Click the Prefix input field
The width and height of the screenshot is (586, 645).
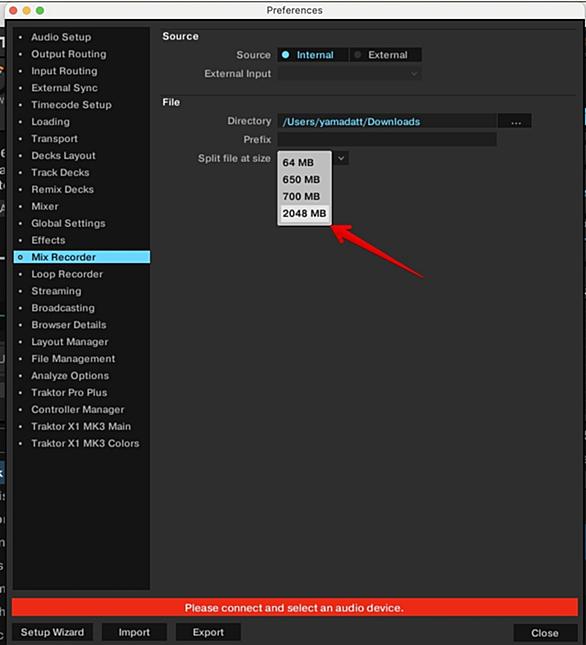click(387, 139)
